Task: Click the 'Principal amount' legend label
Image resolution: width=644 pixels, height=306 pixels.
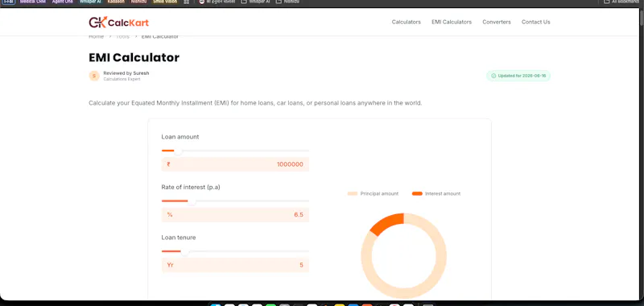Action: pos(379,193)
